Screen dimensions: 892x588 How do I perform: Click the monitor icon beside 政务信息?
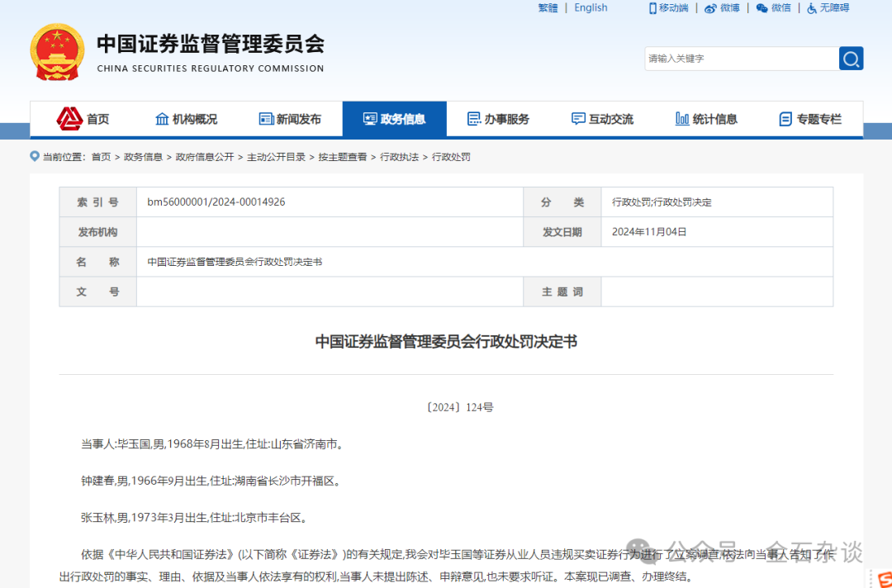[370, 119]
